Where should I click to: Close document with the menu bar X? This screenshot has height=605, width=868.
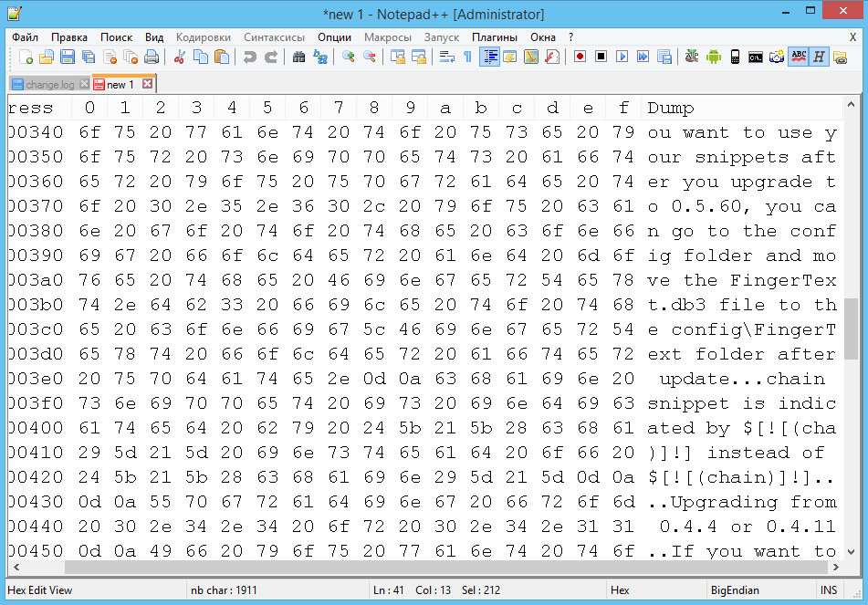coord(853,37)
